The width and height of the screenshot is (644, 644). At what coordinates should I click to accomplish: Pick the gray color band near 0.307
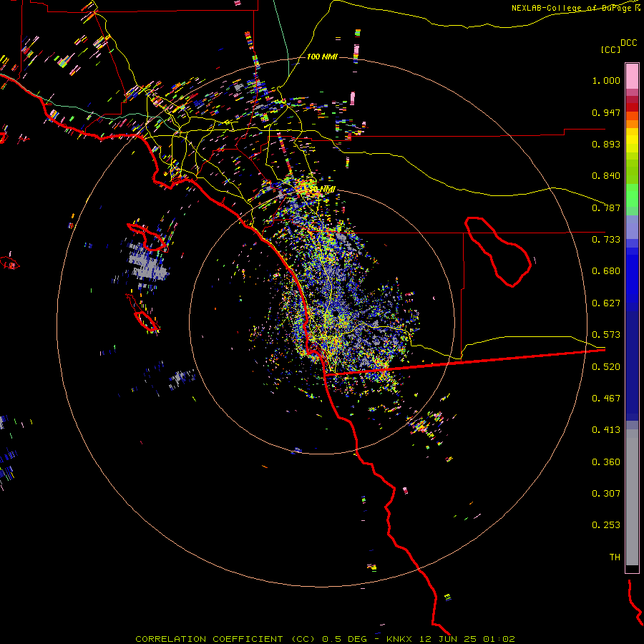pyautogui.click(x=632, y=497)
